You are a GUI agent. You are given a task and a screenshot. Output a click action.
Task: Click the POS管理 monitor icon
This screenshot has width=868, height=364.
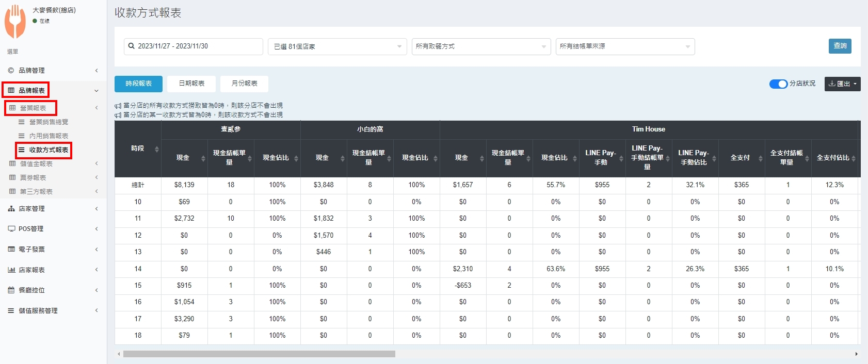tap(11, 229)
